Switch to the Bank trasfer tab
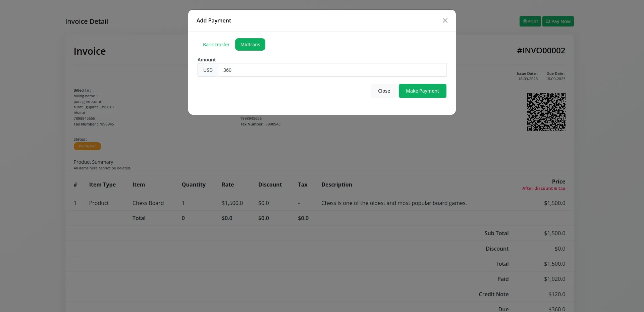The image size is (644, 312). [x=216, y=45]
